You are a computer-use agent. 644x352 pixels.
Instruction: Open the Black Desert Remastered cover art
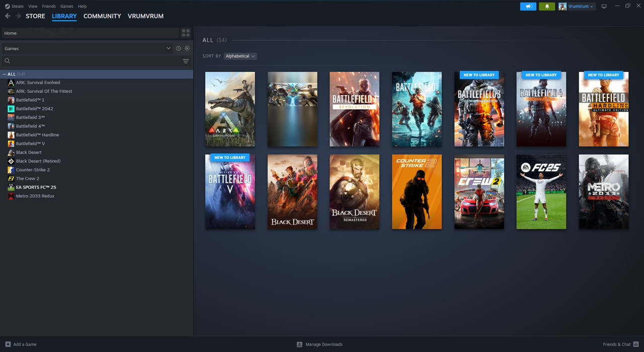click(355, 192)
